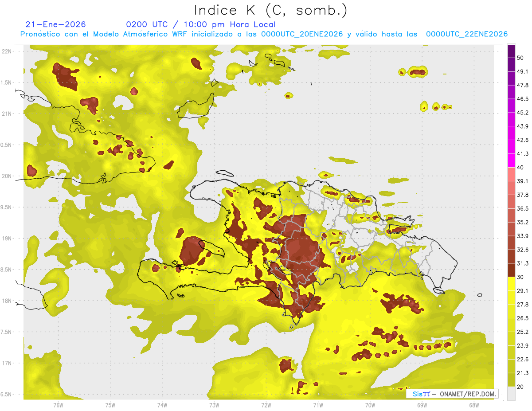Click the '0000UTC_22ENE2026' valid-until time
The height and width of the screenshot is (411, 532).
tap(466, 34)
